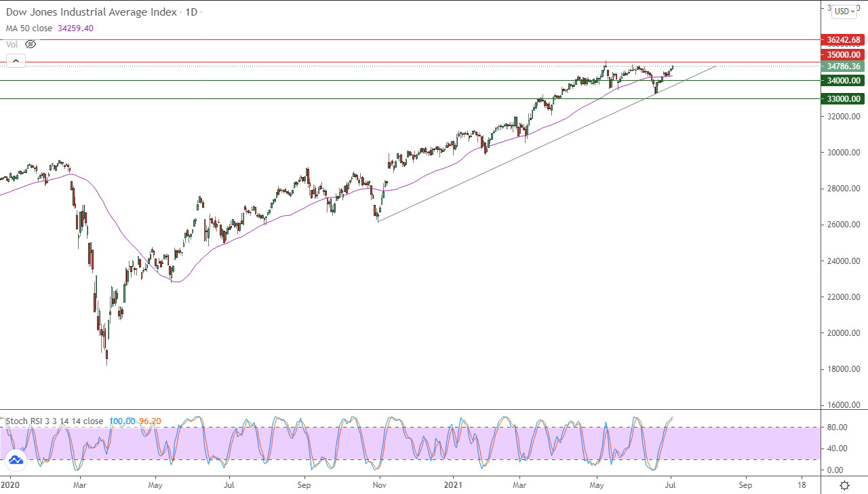This screenshot has width=868, height=494.
Task: Click the current price label 34786.36
Action: (x=842, y=66)
